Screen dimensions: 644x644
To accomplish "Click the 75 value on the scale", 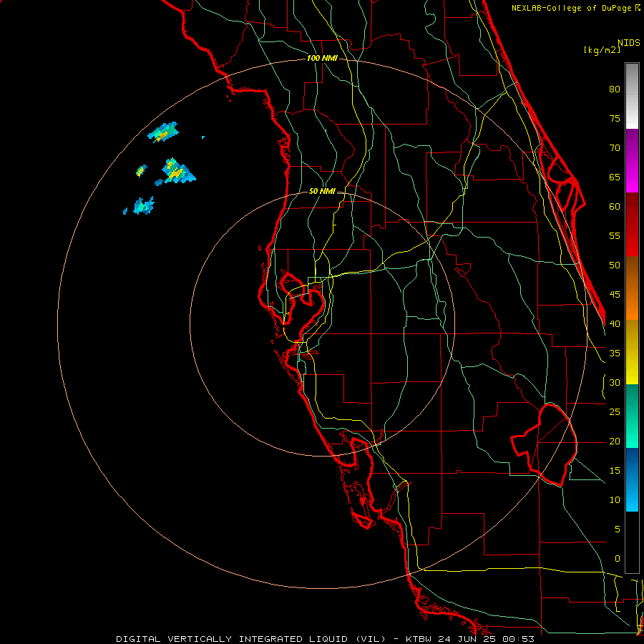I will click(x=615, y=118).
